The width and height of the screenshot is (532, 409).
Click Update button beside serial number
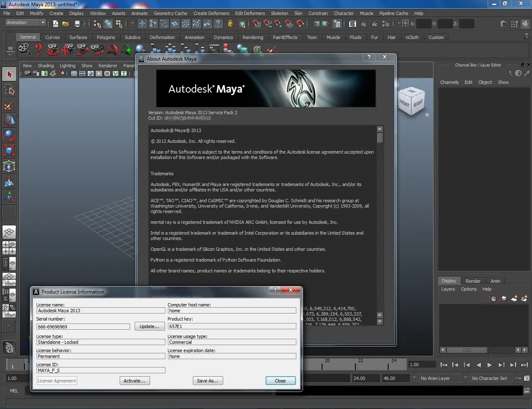tap(149, 326)
